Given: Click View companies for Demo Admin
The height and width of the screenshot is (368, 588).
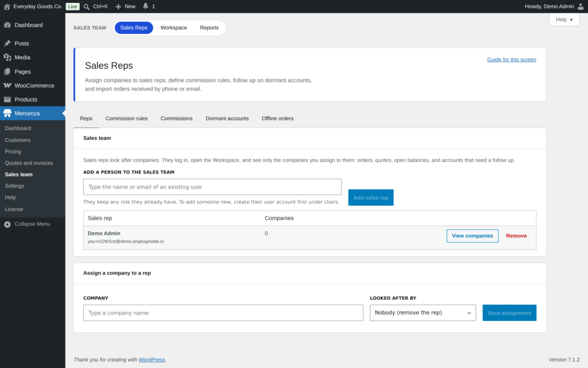Looking at the screenshot, I should (x=472, y=236).
